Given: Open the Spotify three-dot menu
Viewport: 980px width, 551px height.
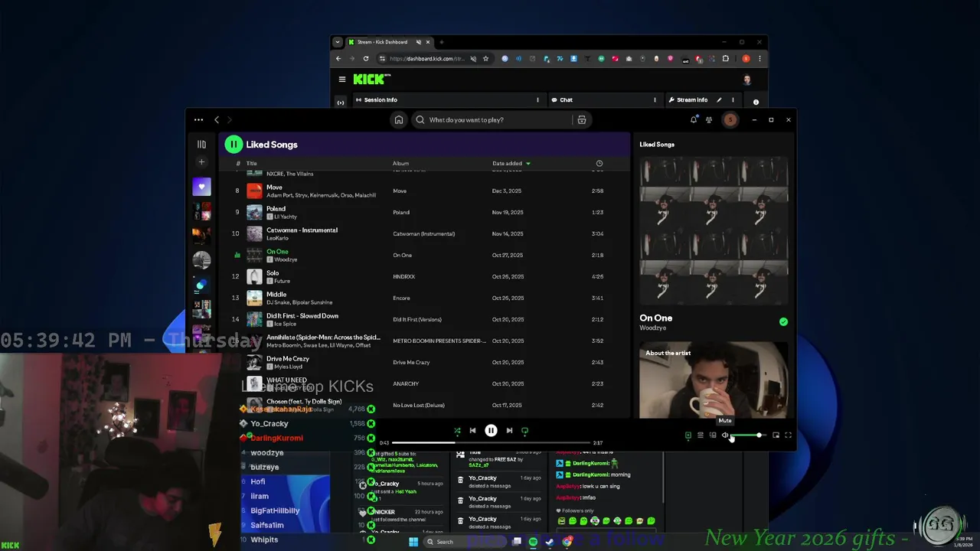Looking at the screenshot, I should click(x=198, y=120).
